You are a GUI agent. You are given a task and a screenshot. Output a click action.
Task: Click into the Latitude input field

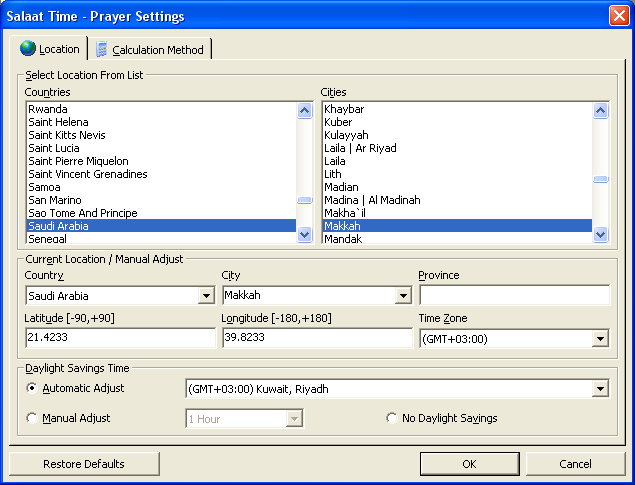120,338
